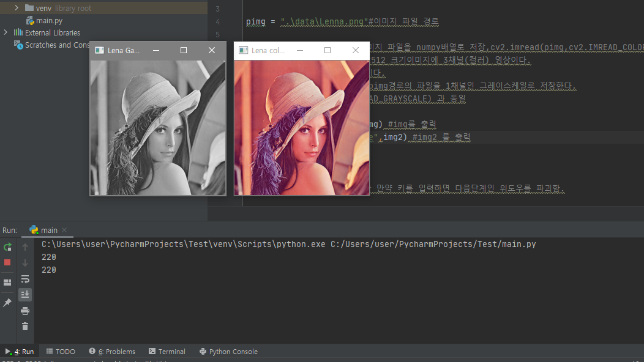Click the venv folder icon
644x362 pixels.
click(x=29, y=8)
